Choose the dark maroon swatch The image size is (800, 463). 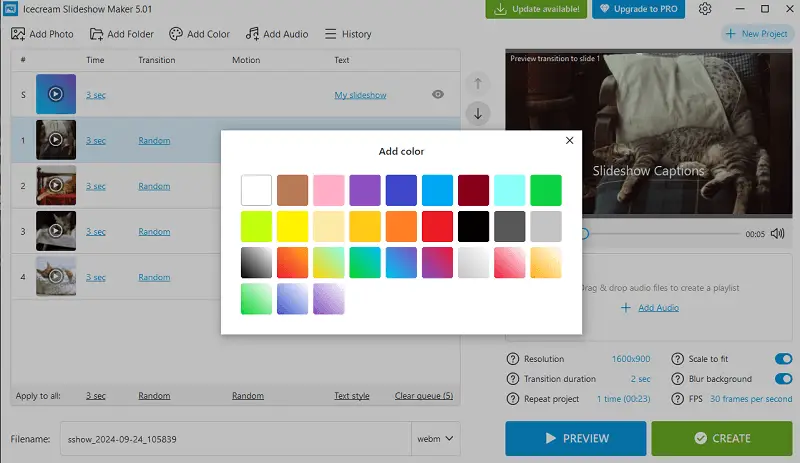tap(473, 190)
